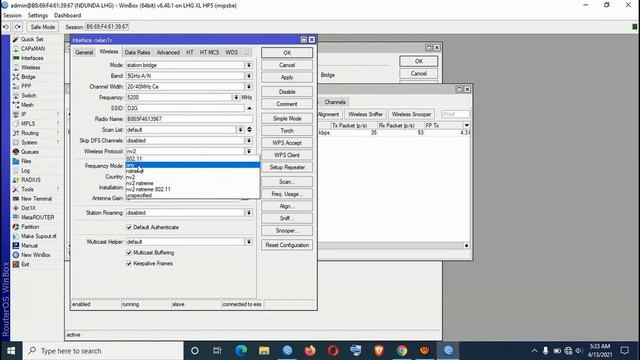Select 'nv2 nstreme 802.11' option
This screenshot has width=640, height=360.
[x=192, y=189]
